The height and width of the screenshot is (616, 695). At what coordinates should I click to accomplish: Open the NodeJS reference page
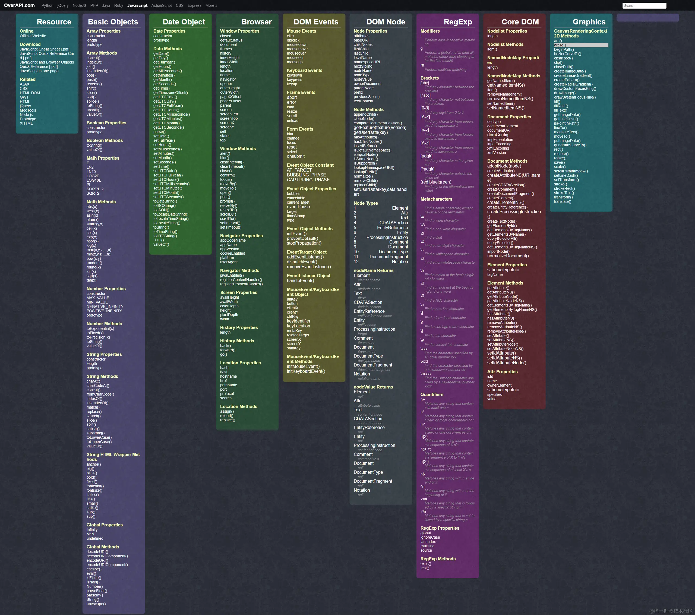point(79,5)
